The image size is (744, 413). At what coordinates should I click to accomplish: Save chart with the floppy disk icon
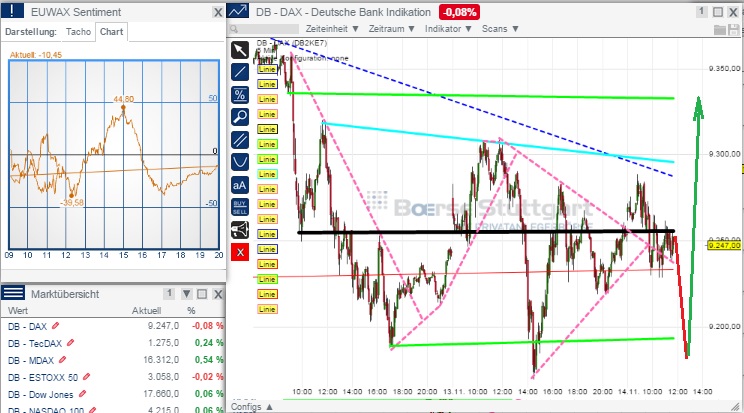click(734, 30)
